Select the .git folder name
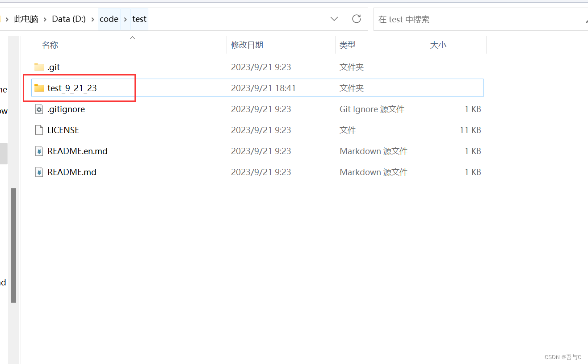The image size is (588, 364). coord(54,67)
